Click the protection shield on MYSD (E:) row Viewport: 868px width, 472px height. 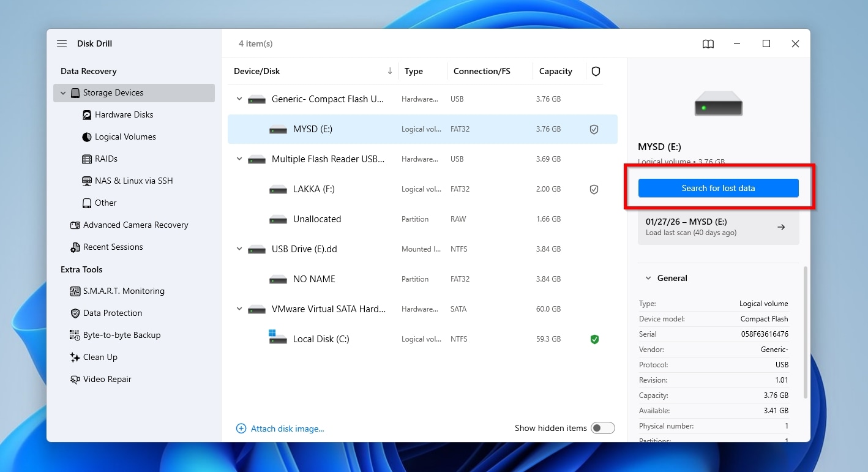pos(594,130)
